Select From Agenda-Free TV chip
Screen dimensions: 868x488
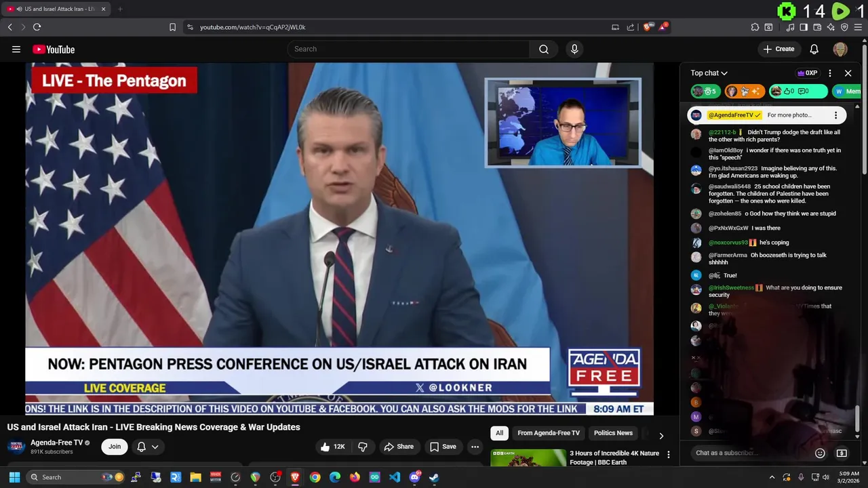coord(549,433)
